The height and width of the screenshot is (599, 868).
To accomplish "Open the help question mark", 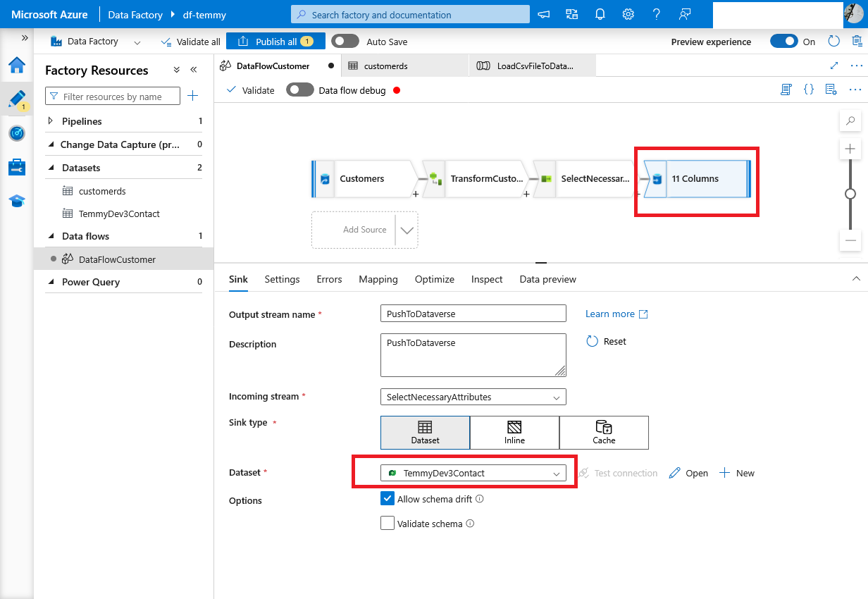I will point(656,14).
